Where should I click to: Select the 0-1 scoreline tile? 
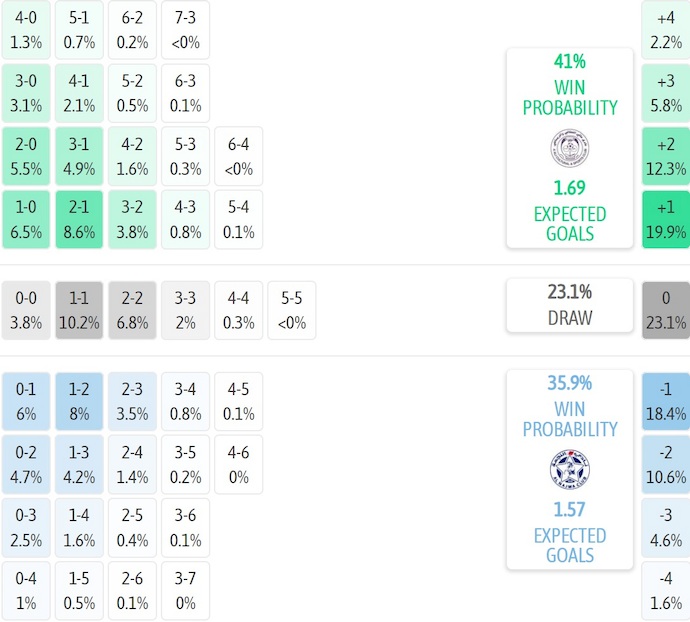[x=26, y=401]
